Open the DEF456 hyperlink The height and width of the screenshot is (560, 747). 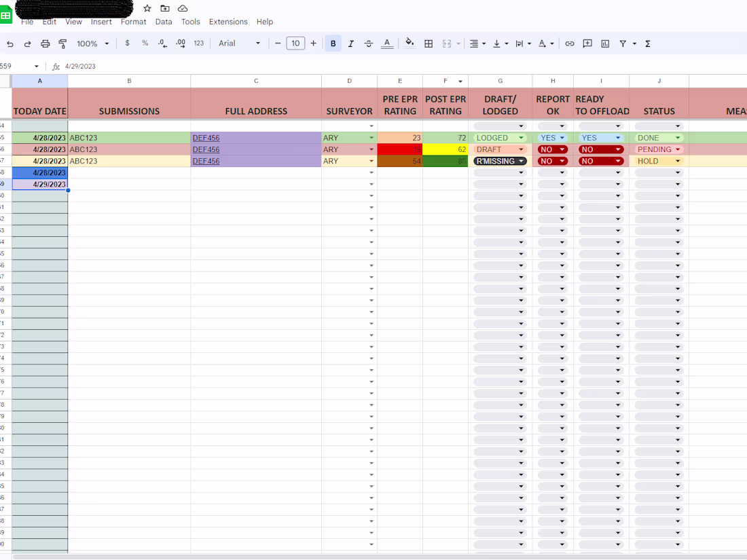(206, 137)
